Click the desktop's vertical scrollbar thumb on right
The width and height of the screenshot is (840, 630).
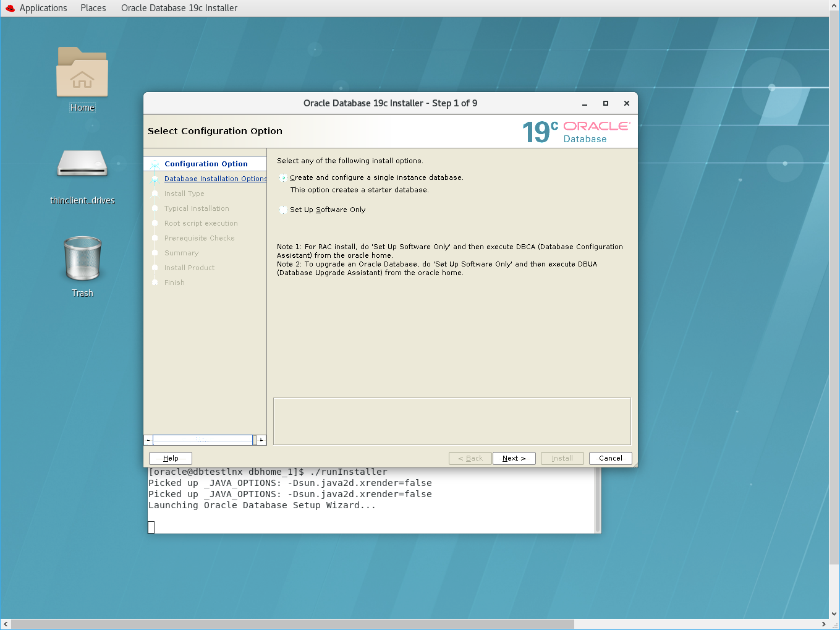pyautogui.click(x=834, y=287)
